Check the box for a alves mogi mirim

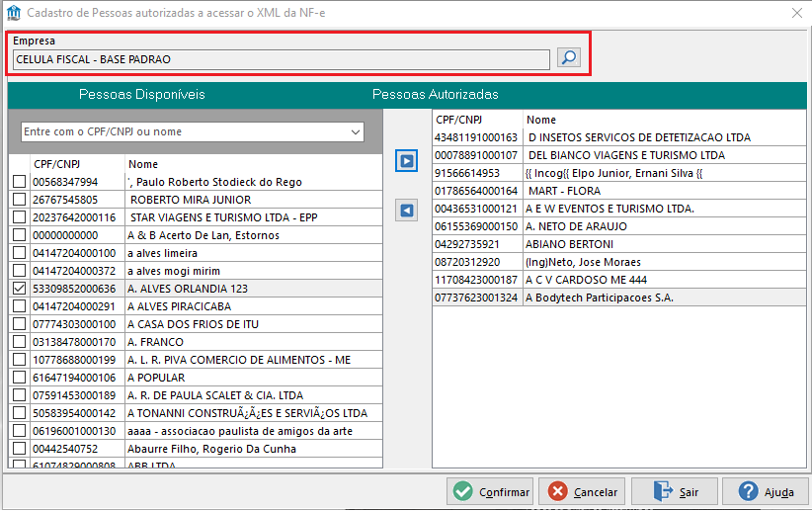tap(19, 270)
